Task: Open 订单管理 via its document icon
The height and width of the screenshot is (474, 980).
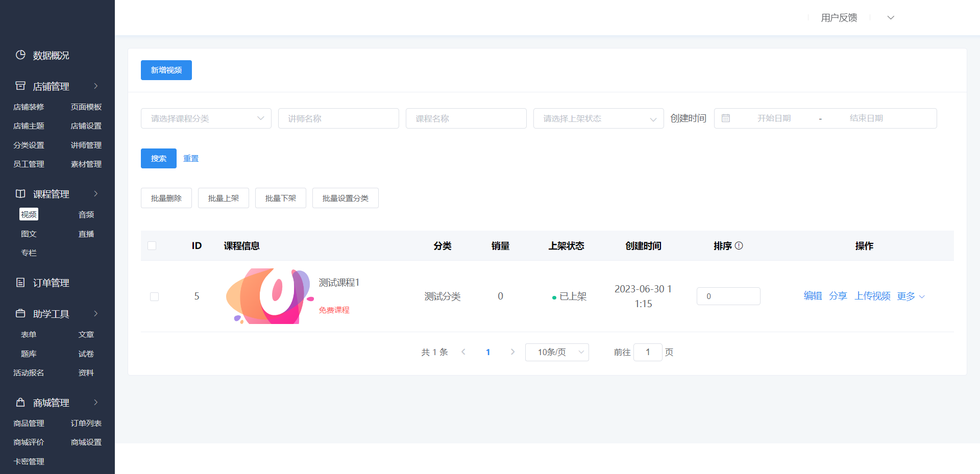Action: pyautogui.click(x=20, y=282)
